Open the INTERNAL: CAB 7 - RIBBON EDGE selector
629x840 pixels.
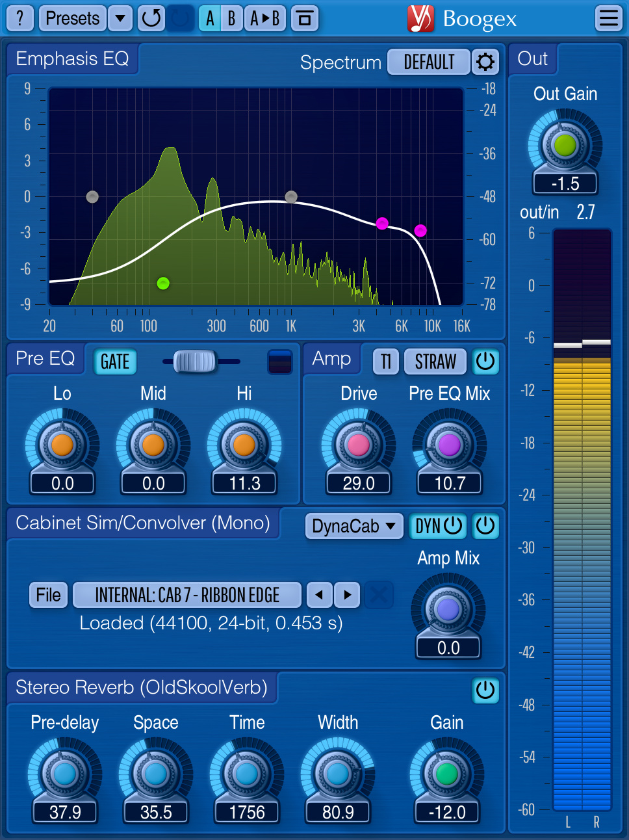click(187, 594)
